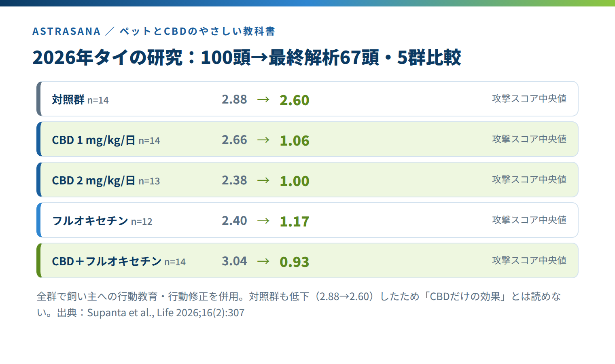The height and width of the screenshot is (364, 615).
Task: Select the row label "CBD 1 mg/kg/日"
Action: 93,140
